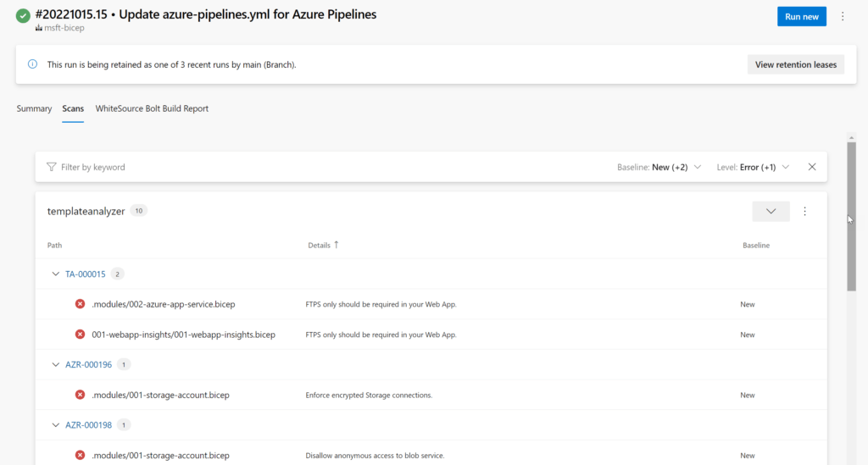Open the more options menu beside Run new
Screen dimensions: 868x465
843,17
